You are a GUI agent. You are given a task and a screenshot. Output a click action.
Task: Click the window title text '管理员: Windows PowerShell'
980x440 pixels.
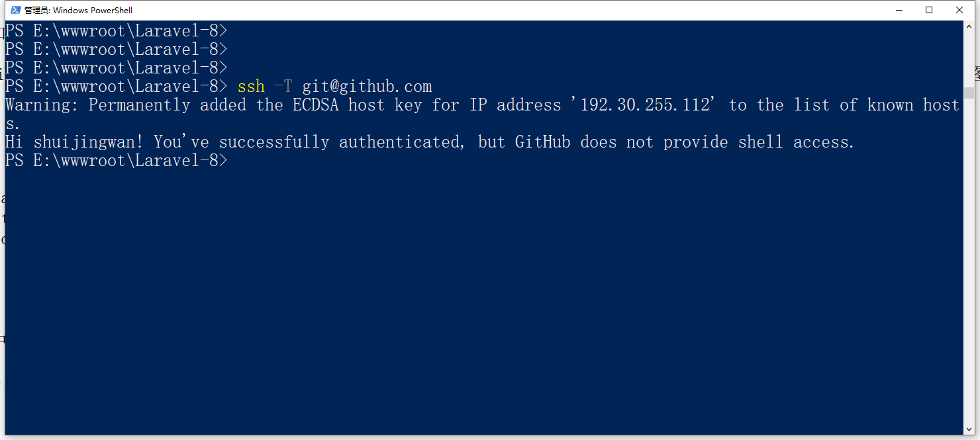point(78,10)
